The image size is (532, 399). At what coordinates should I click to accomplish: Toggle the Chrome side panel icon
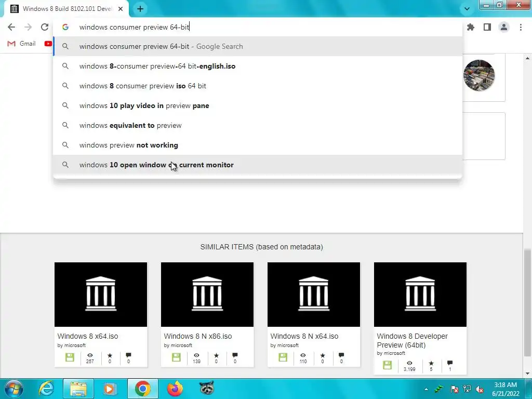(487, 27)
